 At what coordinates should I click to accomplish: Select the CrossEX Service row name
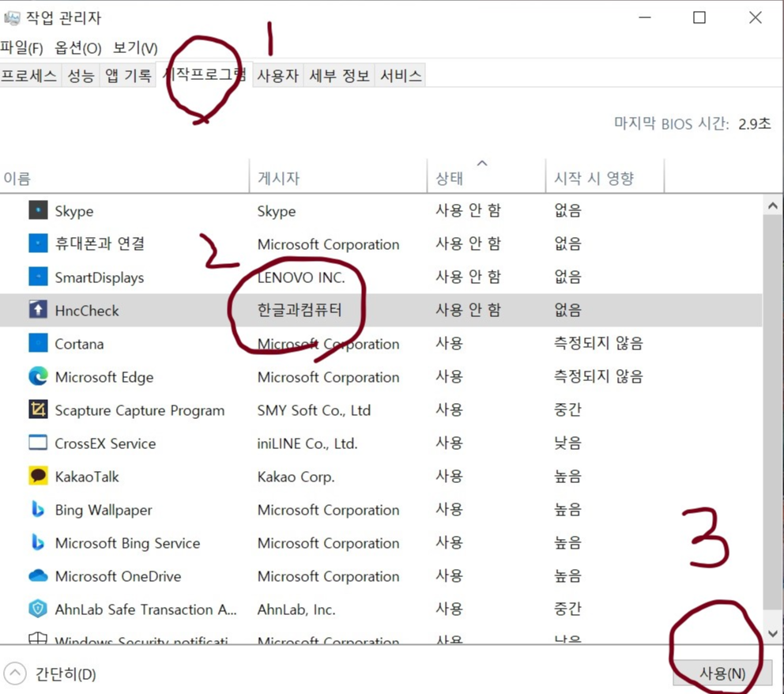pyautogui.click(x=105, y=443)
